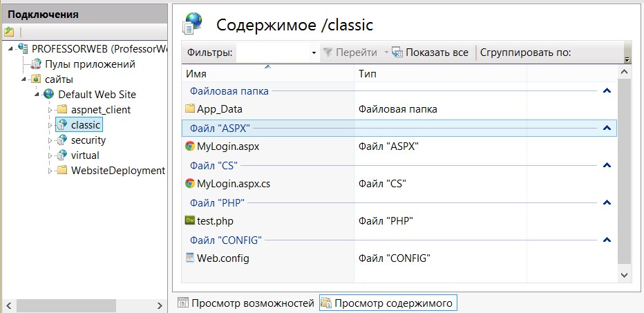Select the virtual label in the tree
The width and height of the screenshot is (644, 313).
(x=85, y=155)
